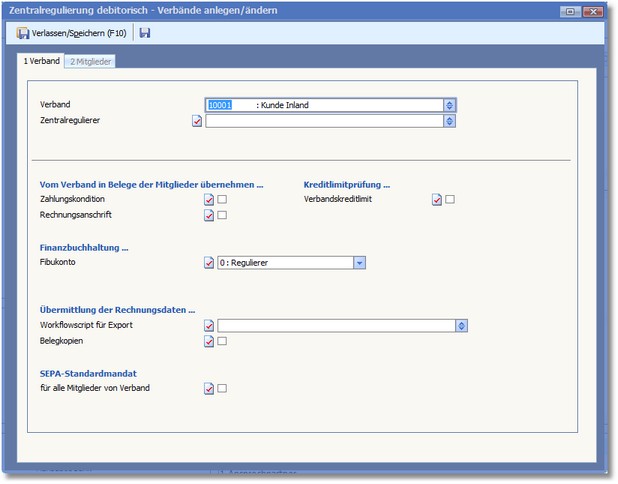618x484 pixels.
Task: Switch to the 2 Mitglieder tab
Action: 91,62
